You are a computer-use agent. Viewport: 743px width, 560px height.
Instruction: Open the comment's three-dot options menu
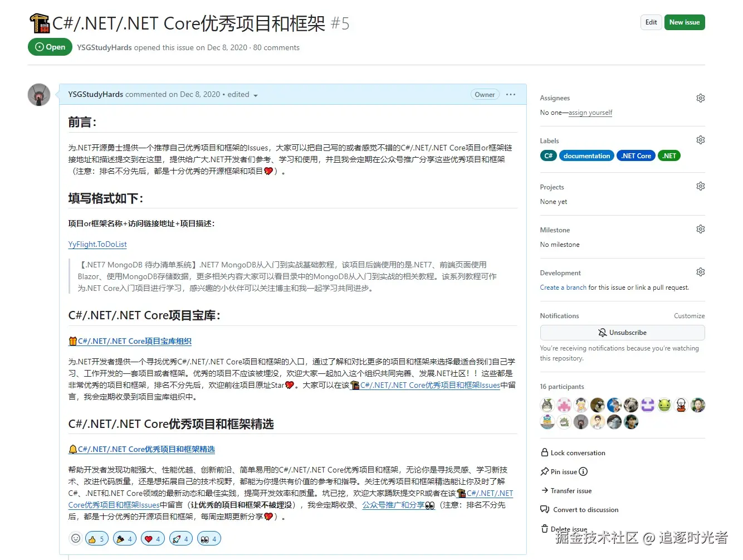(510, 95)
